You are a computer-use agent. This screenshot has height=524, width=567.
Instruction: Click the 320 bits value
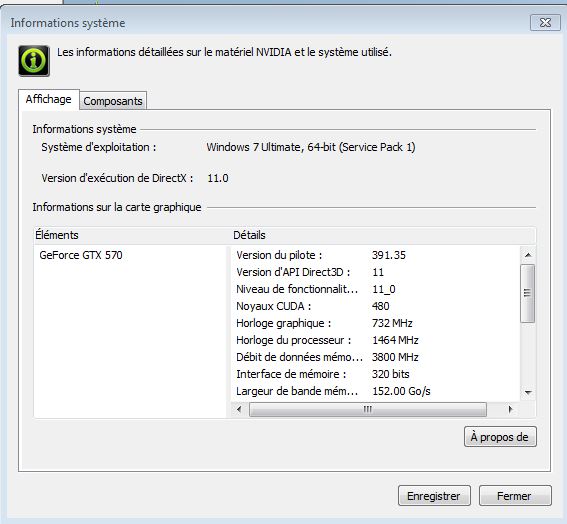click(391, 374)
